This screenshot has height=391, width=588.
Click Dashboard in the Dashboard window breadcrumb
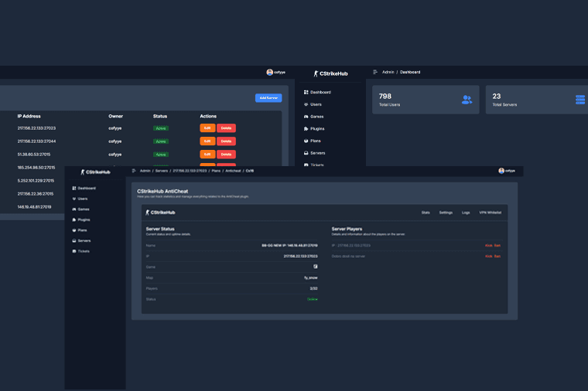[x=410, y=72]
